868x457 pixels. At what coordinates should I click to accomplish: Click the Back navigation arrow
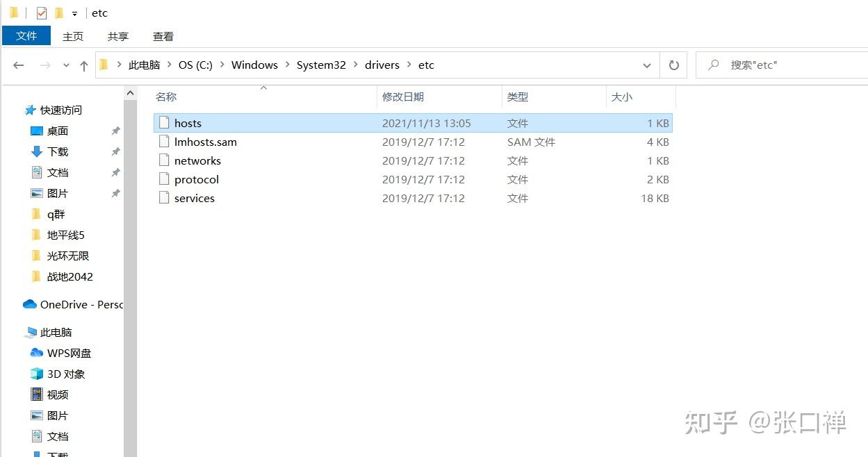[19, 65]
